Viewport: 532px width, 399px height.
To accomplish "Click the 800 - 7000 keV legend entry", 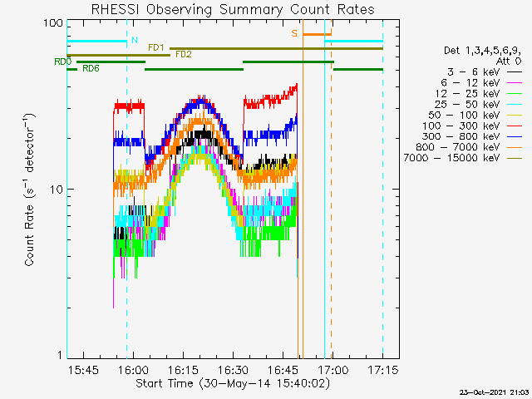I will click(x=469, y=147).
